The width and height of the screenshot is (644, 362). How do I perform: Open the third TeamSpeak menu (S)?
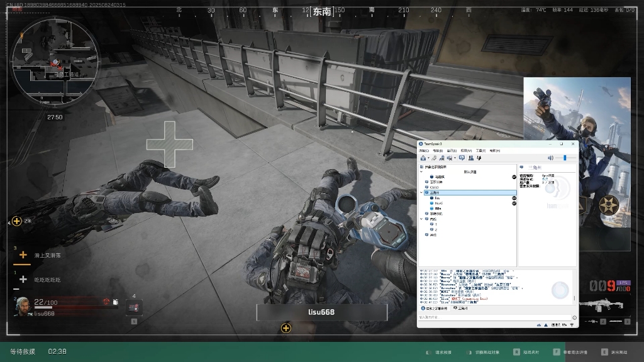[x=452, y=151]
